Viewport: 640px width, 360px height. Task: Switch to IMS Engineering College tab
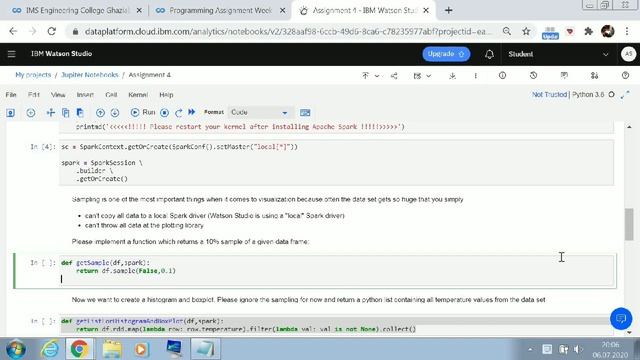tap(77, 11)
